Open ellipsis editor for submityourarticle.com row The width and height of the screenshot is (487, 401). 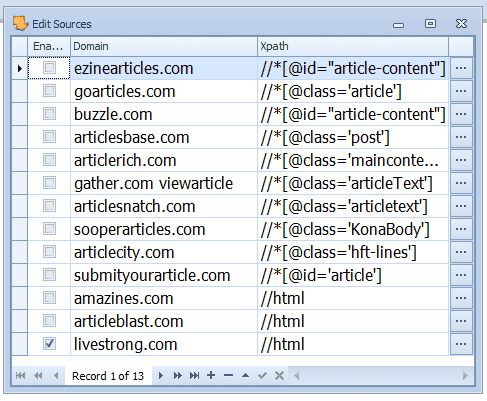point(461,275)
